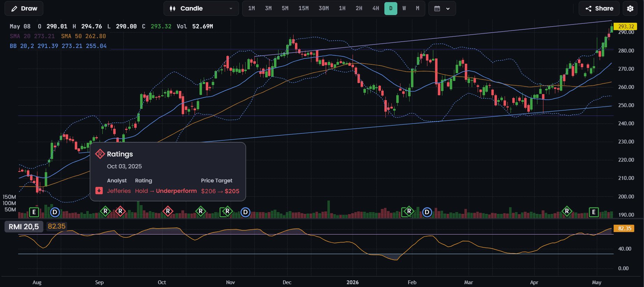This screenshot has height=287, width=644.
Task: Click the 82.35 RMI value badge
Action: (57, 226)
